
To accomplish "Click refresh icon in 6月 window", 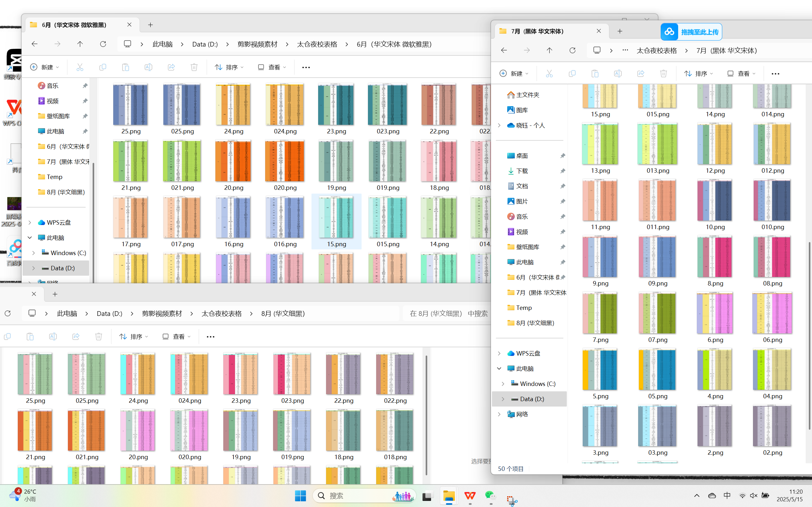I will tap(103, 44).
